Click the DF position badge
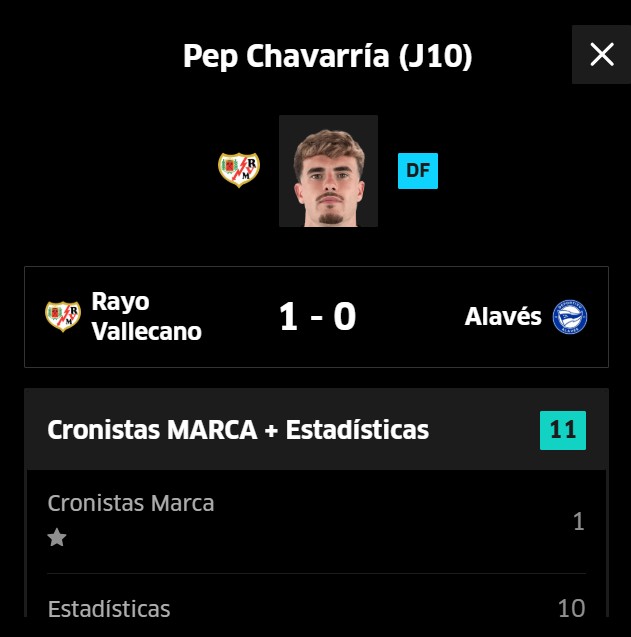631x637 pixels. click(418, 171)
